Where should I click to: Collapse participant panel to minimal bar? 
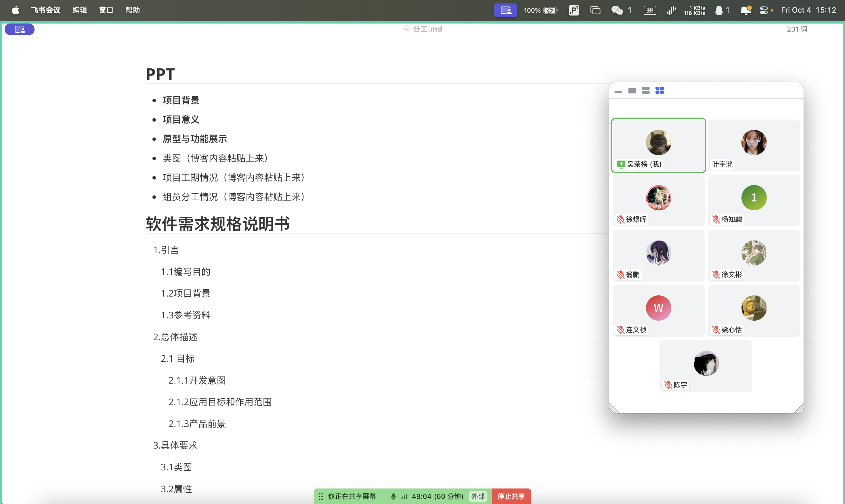(618, 92)
